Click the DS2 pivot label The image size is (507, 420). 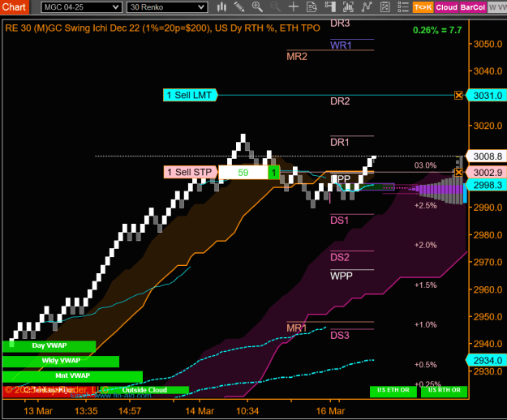(x=340, y=257)
